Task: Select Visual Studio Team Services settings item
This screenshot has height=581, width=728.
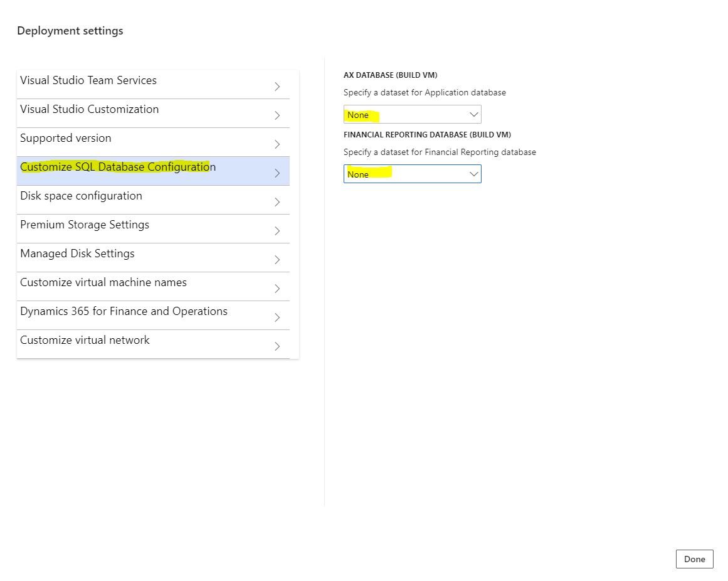Action: tap(88, 80)
